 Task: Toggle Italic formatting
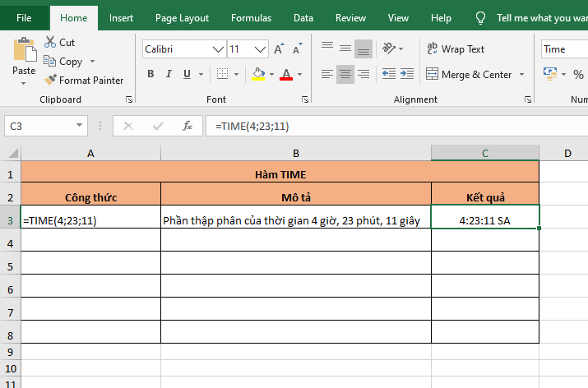click(x=171, y=74)
